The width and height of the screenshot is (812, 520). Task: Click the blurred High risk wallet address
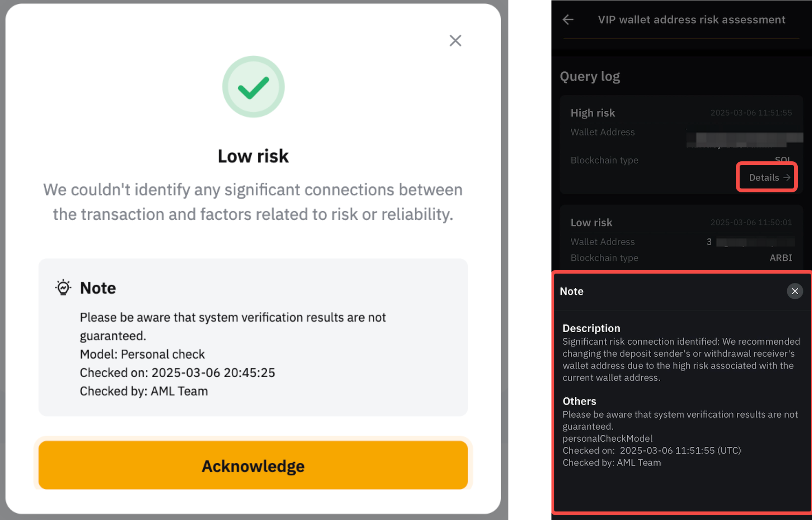point(744,139)
